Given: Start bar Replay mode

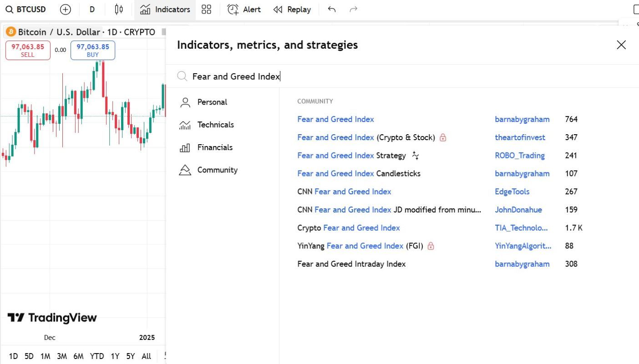Looking at the screenshot, I should pos(292,9).
